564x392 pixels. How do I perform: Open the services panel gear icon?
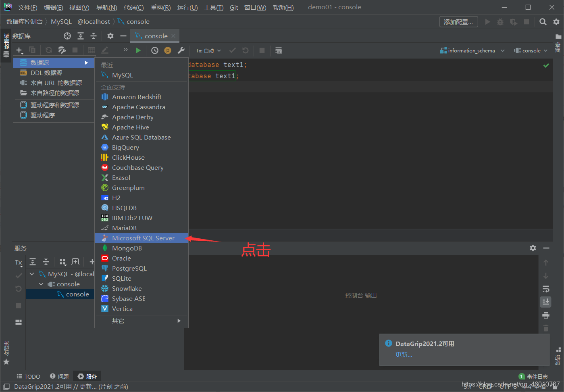(x=533, y=248)
